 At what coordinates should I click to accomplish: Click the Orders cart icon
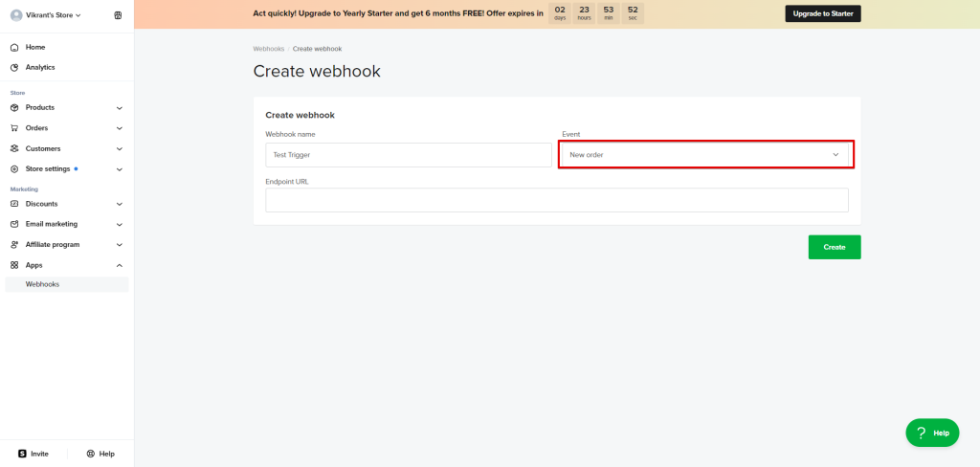point(14,128)
